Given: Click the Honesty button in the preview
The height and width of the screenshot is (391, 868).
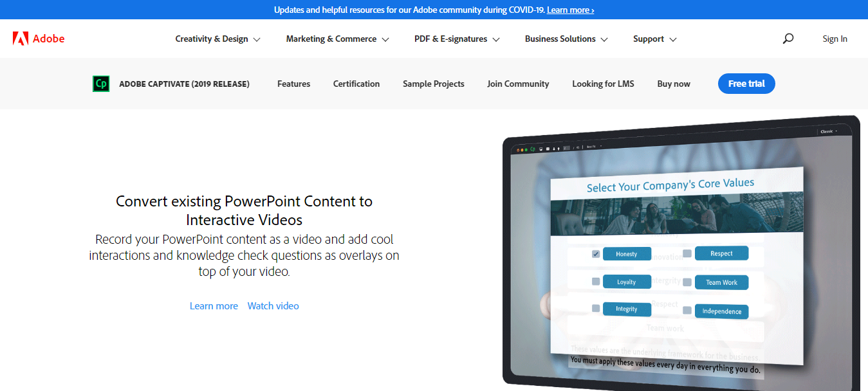Looking at the screenshot, I should (627, 254).
